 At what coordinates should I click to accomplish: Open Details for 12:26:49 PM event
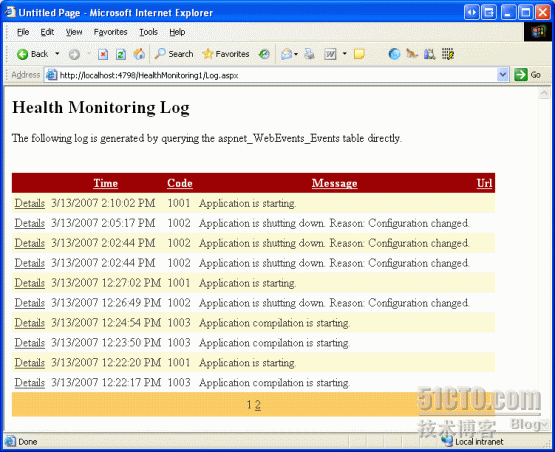[x=30, y=303]
